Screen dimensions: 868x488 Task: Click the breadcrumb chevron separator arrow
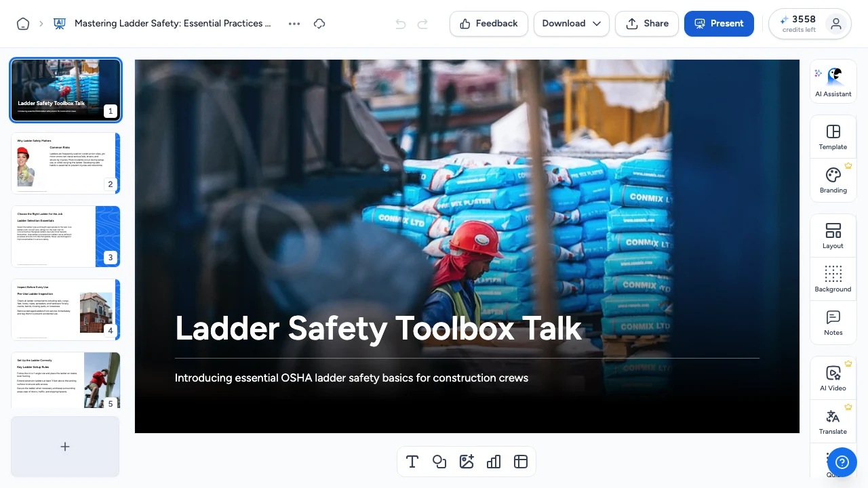pos(41,24)
